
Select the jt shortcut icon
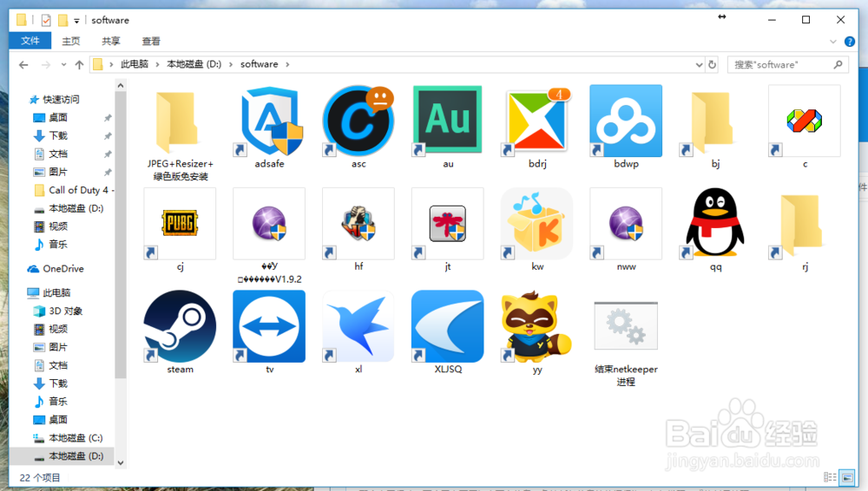pos(447,224)
